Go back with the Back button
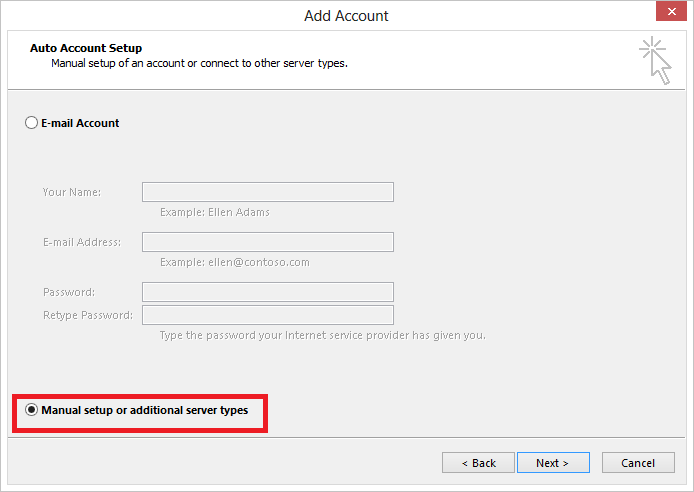 478,463
